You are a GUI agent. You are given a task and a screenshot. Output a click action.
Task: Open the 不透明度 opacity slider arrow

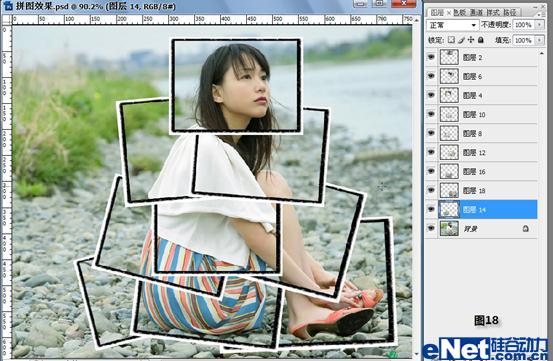pyautogui.click(x=539, y=25)
